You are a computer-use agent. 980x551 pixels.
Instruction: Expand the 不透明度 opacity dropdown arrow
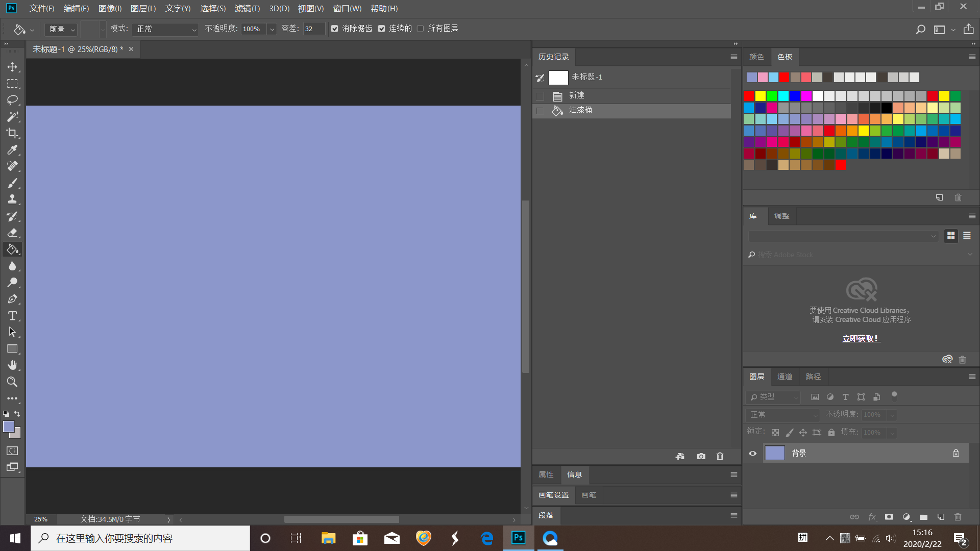tap(272, 29)
